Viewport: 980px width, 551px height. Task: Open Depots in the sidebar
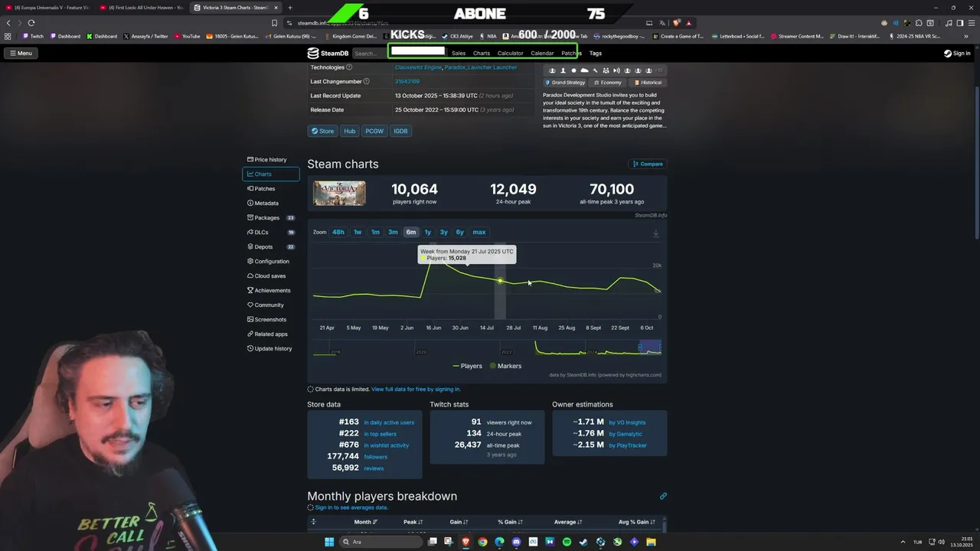tap(270, 246)
